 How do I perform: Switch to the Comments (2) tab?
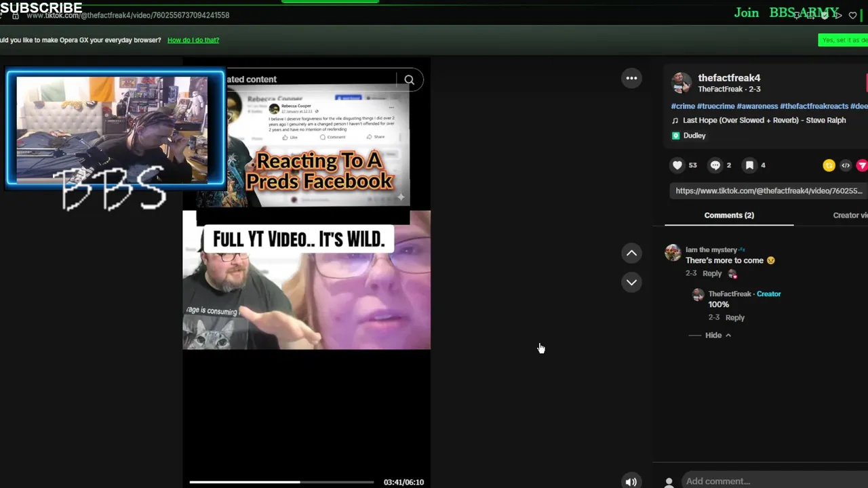click(x=729, y=216)
